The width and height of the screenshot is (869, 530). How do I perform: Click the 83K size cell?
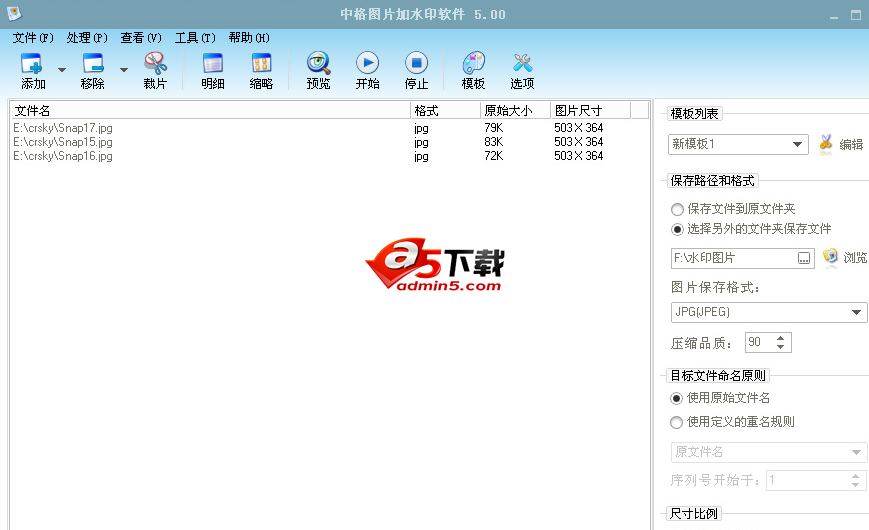(493, 142)
